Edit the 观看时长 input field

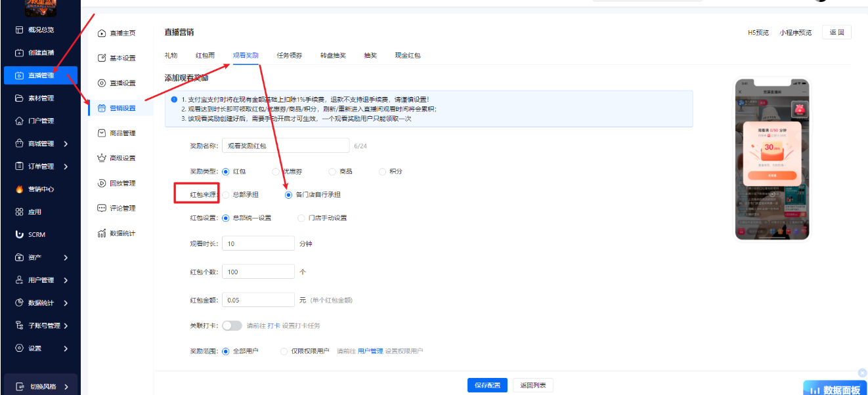tap(258, 243)
